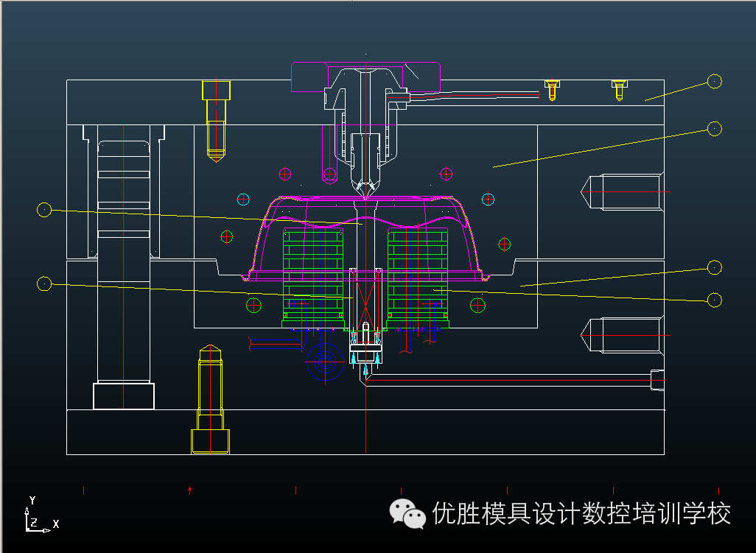This screenshot has width=756, height=553.
Task: Select the left cyan circle with red crosshair
Action: (243, 199)
